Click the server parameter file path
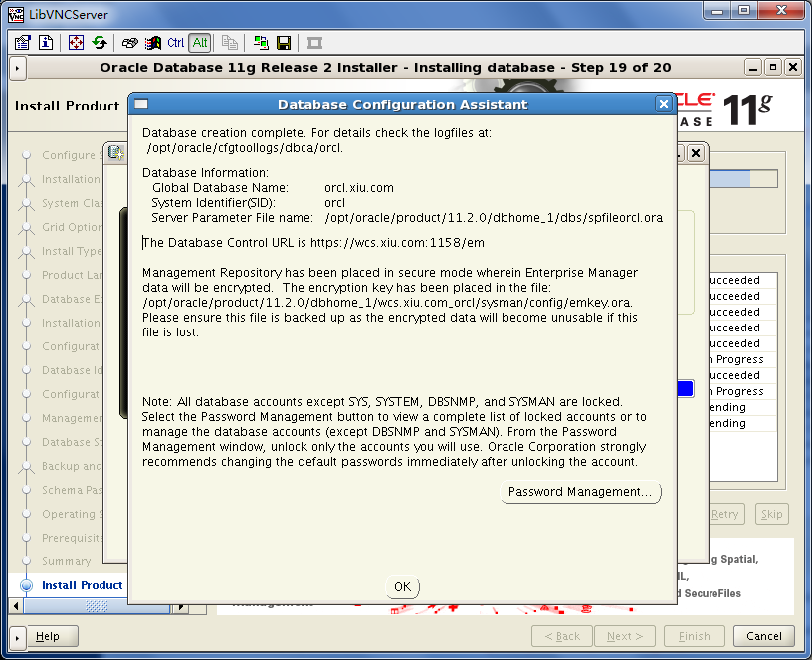Viewport: 812px width, 660px height. [494, 218]
